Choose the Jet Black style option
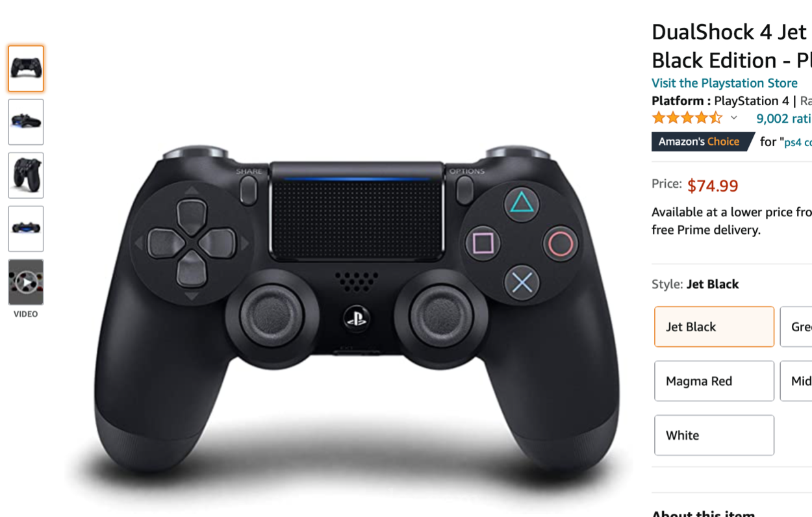 [714, 327]
